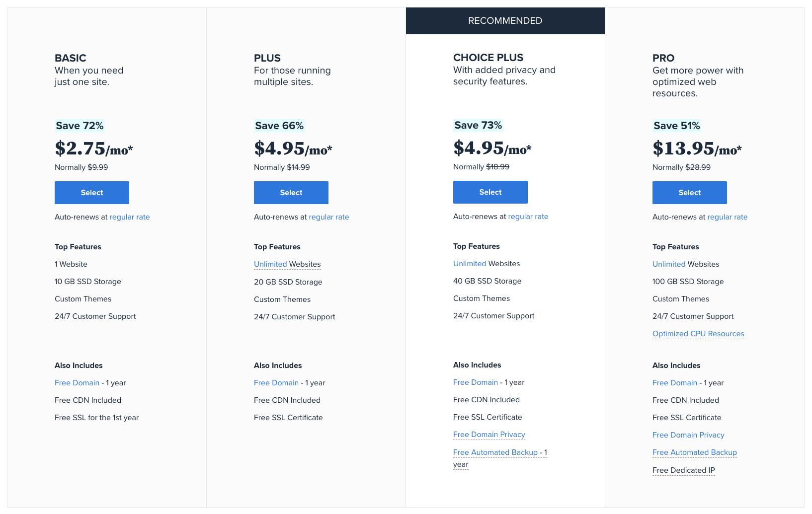Select the Pro hosting plan
Image resolution: width=812 pixels, height=514 pixels.
689,193
